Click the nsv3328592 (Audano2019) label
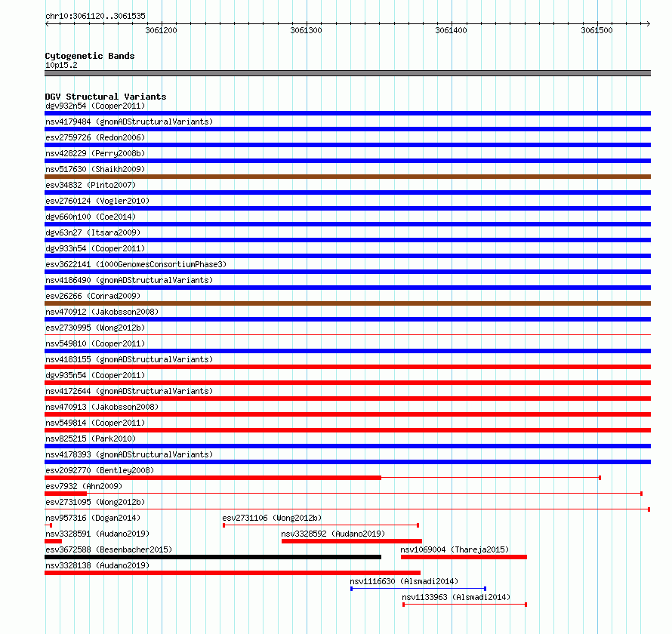The height and width of the screenshot is (634, 672). (x=333, y=534)
